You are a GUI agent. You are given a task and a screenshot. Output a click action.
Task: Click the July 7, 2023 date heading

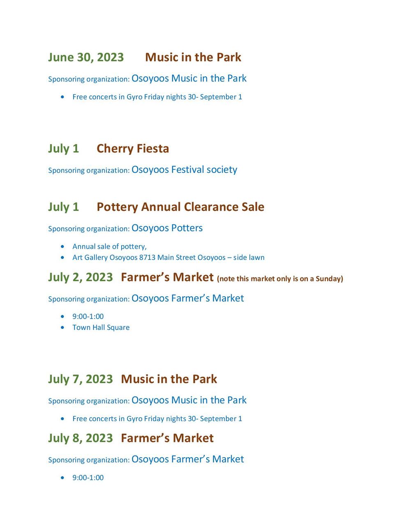coord(81,379)
